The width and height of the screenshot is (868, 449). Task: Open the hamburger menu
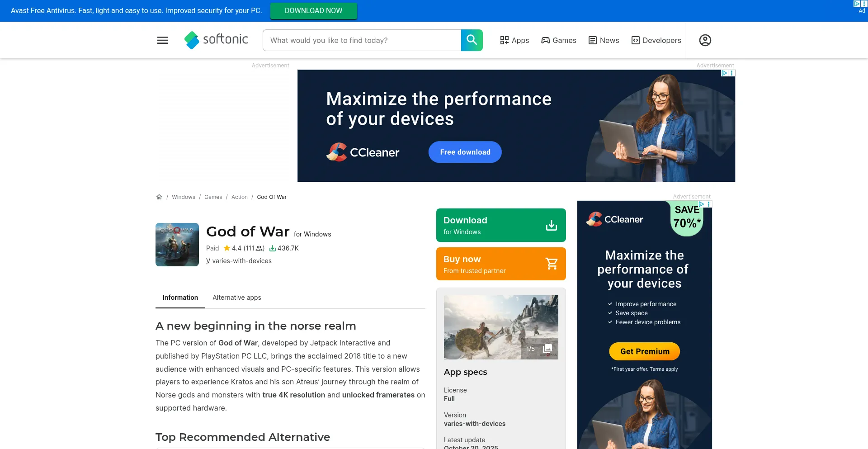click(163, 40)
